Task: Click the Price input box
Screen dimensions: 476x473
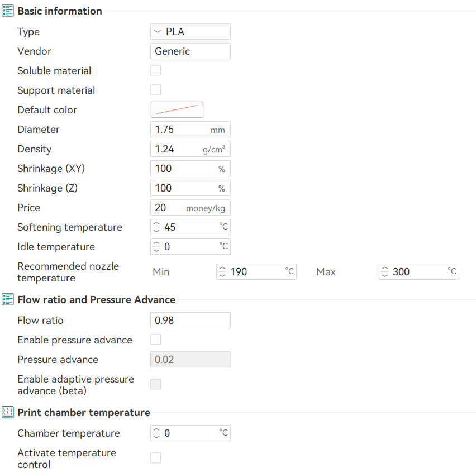Action: [x=169, y=208]
